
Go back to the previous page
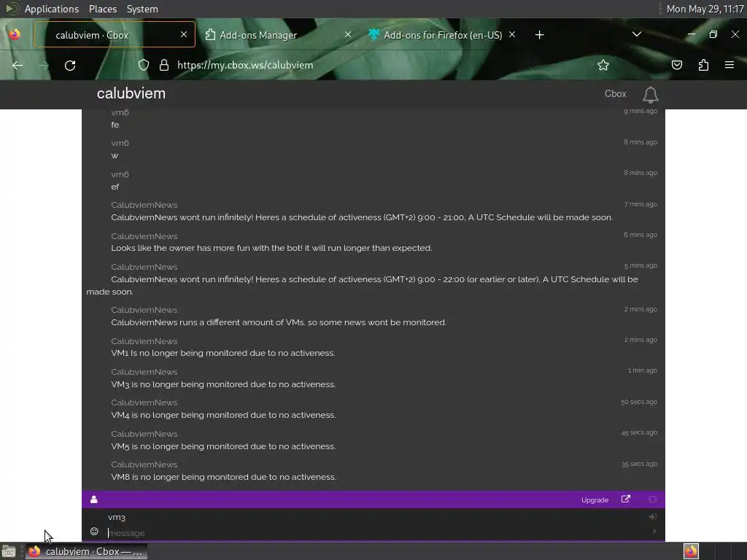pyautogui.click(x=18, y=65)
